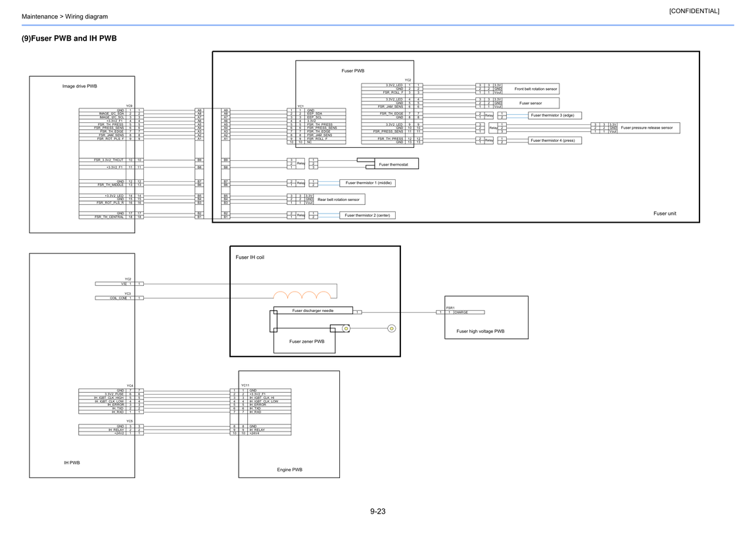
Task: Select the "YC9" connector label
Action: pyautogui.click(x=130, y=106)
